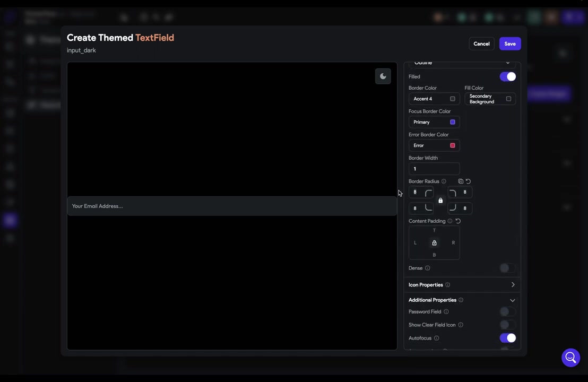Click the Icon Properties info icon

[448, 285]
